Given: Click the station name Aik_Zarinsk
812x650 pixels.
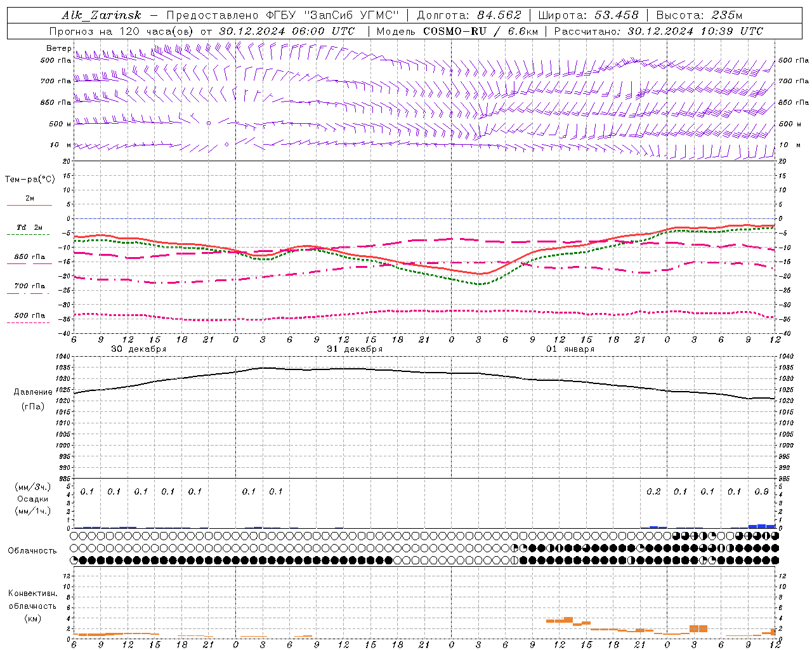Looking at the screenshot, I should click(101, 15).
